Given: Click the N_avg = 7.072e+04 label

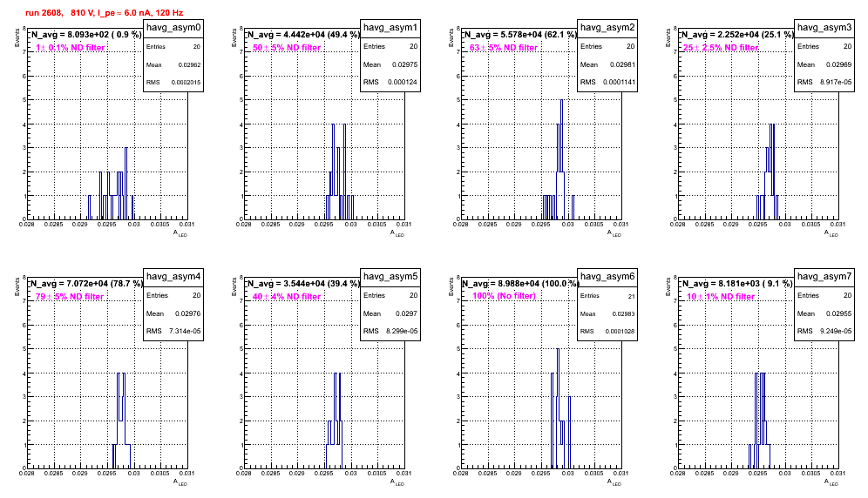Looking at the screenshot, I should click(85, 283).
